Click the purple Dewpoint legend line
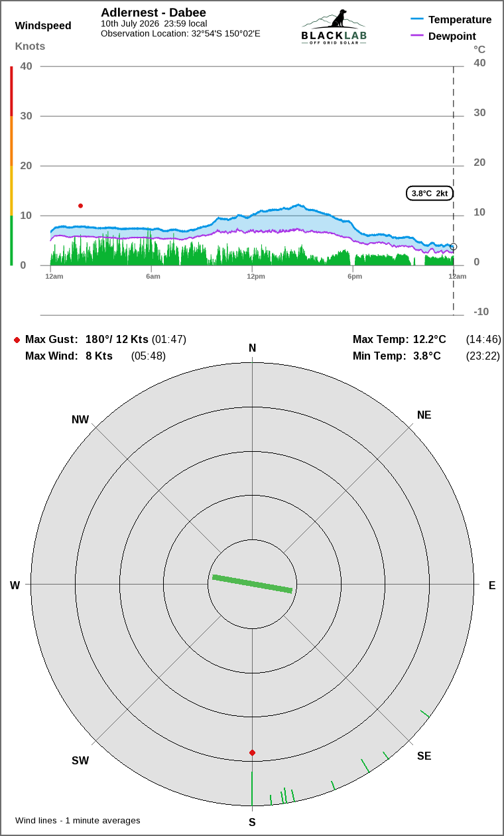The height and width of the screenshot is (836, 504). pos(417,35)
